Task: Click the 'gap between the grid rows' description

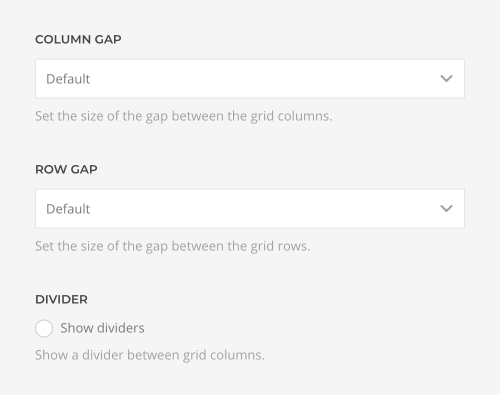Action: [x=173, y=246]
